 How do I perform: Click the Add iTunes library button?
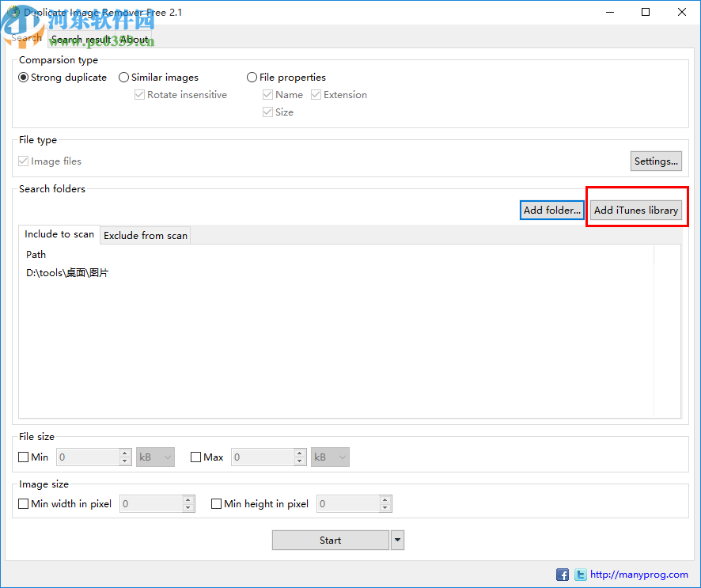tap(636, 210)
